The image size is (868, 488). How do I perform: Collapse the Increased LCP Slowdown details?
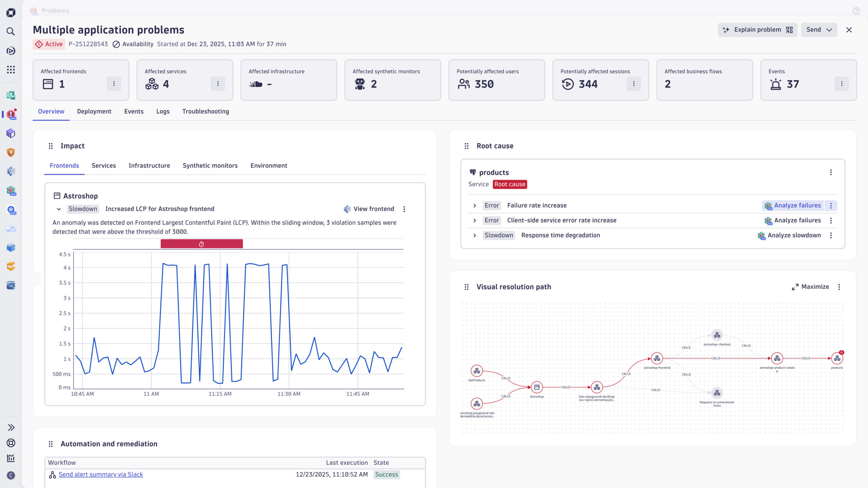point(59,209)
